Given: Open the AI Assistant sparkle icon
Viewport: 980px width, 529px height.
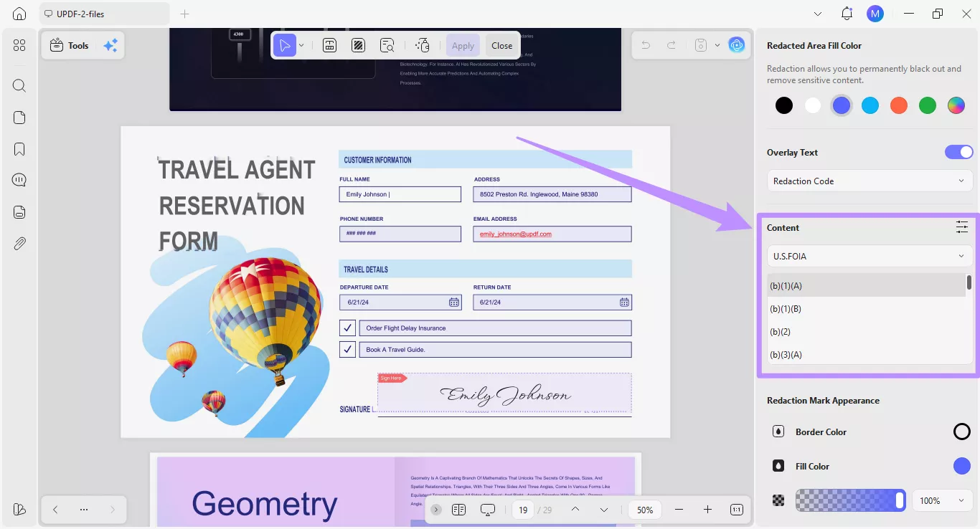Looking at the screenshot, I should pyautogui.click(x=110, y=44).
